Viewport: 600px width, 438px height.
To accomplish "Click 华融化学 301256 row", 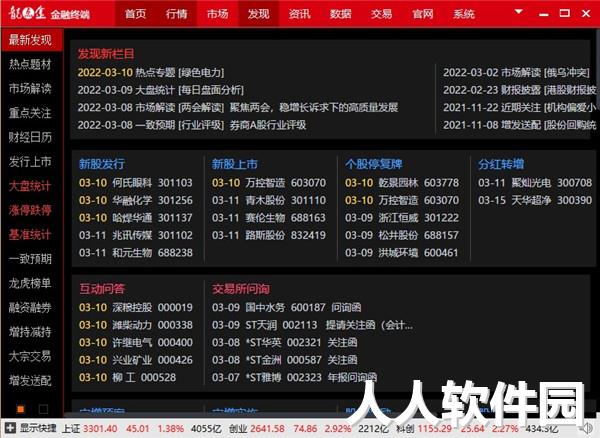I will tap(136, 200).
